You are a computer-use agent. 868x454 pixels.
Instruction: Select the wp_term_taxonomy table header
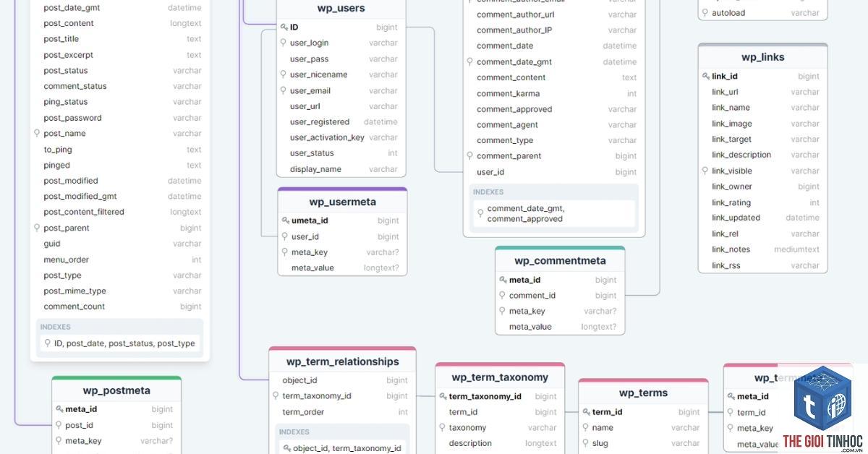tap(500, 377)
